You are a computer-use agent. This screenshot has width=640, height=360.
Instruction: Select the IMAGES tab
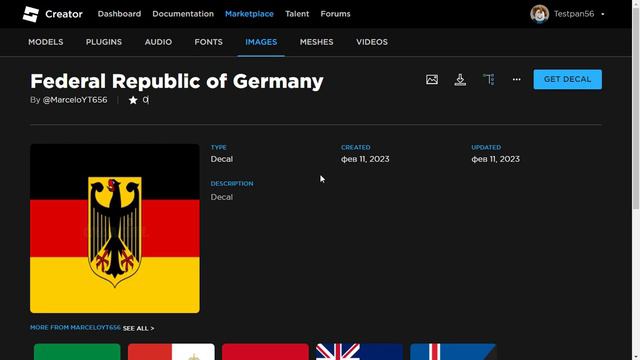(x=261, y=42)
